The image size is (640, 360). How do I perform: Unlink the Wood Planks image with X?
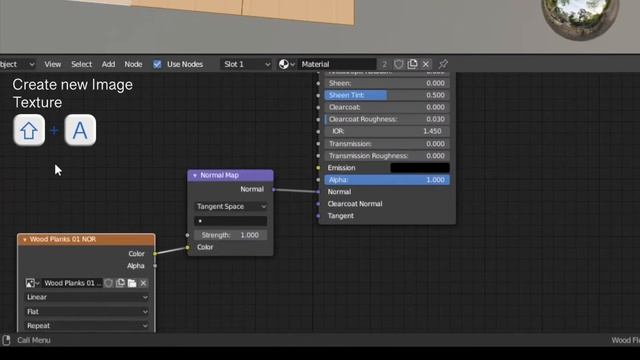[x=143, y=283]
